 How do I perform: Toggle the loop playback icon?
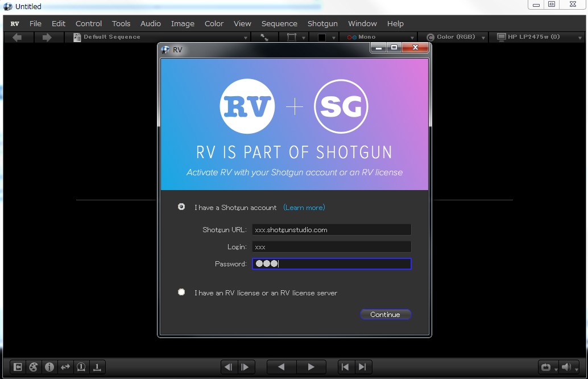[x=545, y=368]
